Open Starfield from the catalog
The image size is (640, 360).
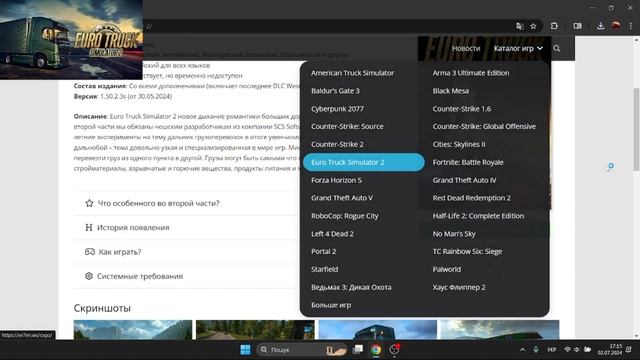pyautogui.click(x=324, y=269)
